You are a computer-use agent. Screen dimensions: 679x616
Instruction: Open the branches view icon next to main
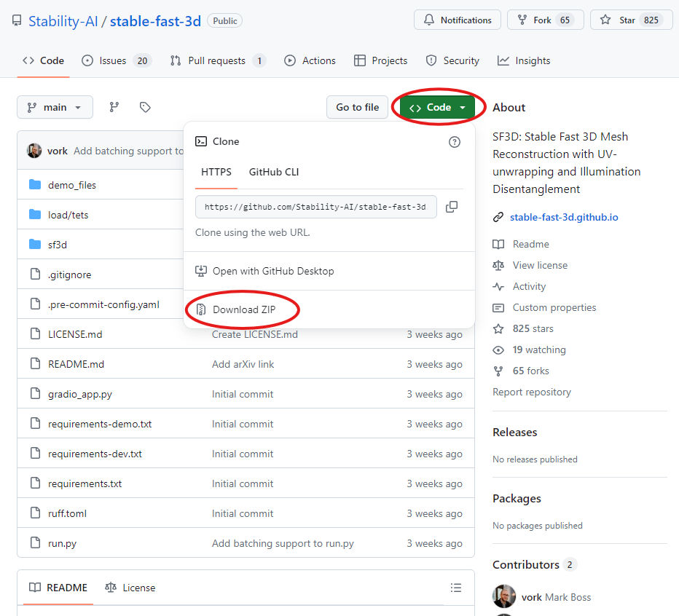pos(114,107)
